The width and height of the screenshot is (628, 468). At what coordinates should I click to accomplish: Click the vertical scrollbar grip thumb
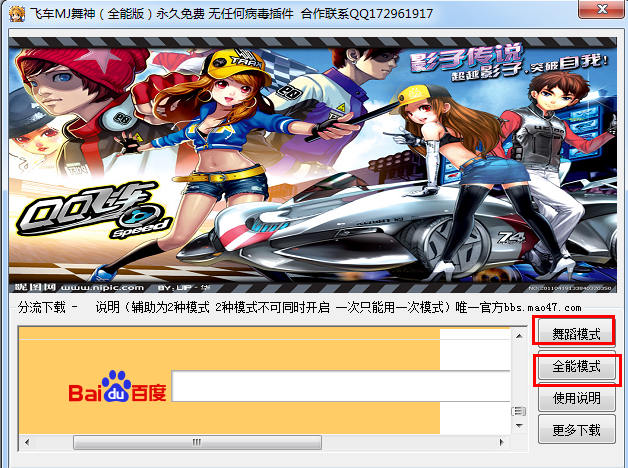pos(519,411)
